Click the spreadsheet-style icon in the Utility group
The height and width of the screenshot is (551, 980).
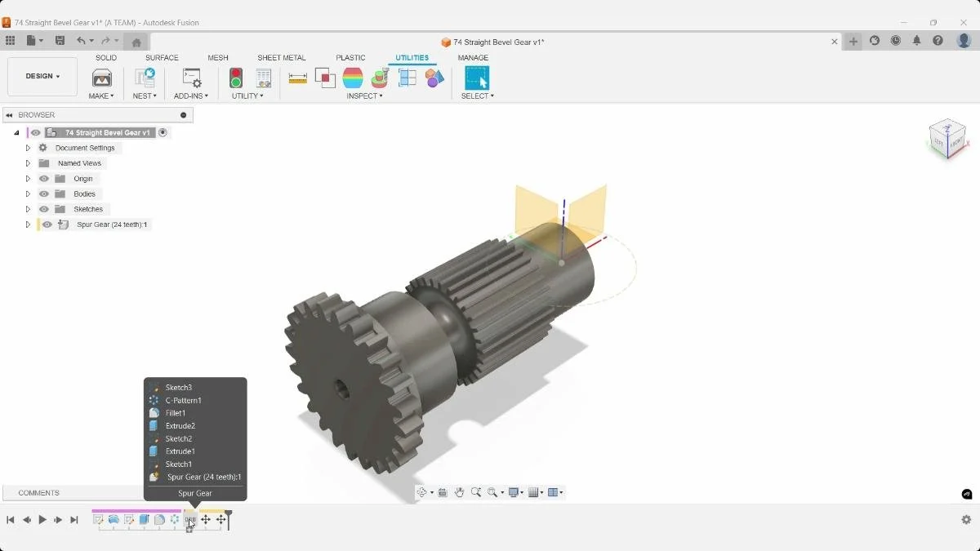pos(263,78)
